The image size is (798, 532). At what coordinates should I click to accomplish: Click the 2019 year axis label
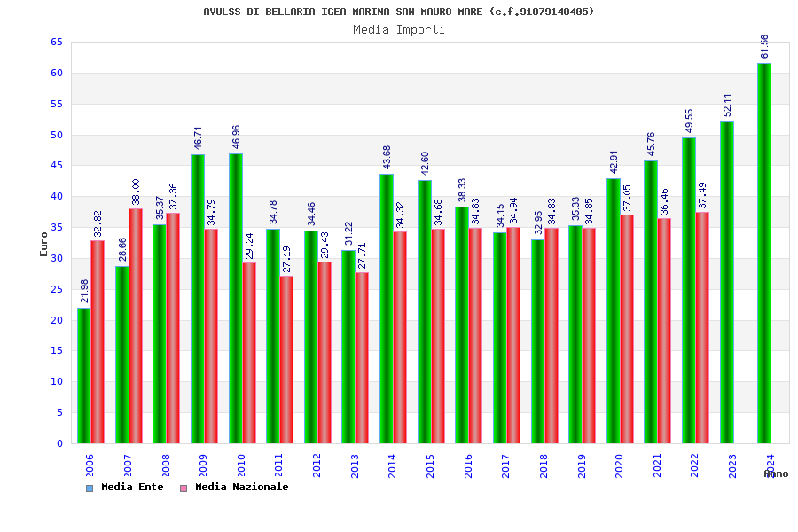coord(581,465)
